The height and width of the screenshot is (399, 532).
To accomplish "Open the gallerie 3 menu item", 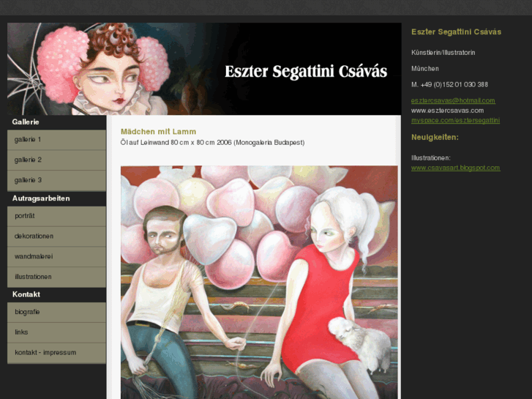I will click(x=56, y=180).
